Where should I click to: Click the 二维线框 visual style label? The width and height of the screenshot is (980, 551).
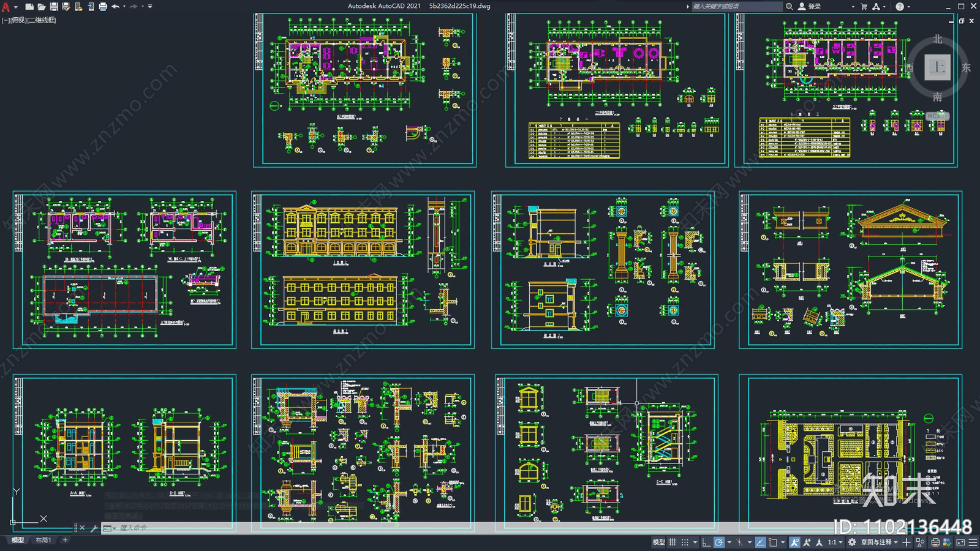42,20
